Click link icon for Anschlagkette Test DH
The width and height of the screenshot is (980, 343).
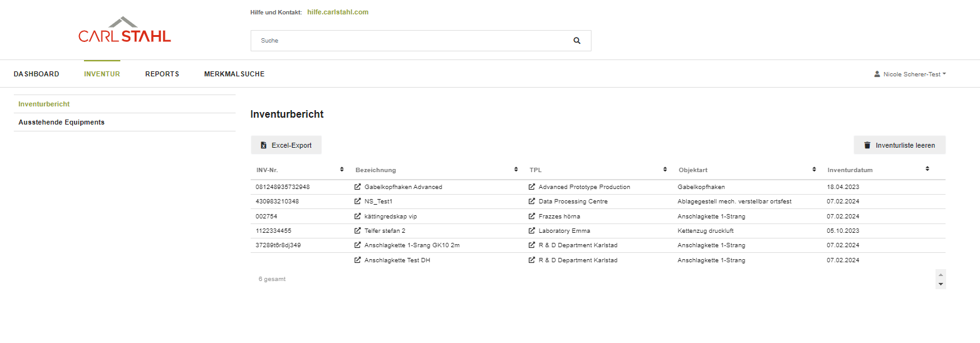[x=358, y=260]
